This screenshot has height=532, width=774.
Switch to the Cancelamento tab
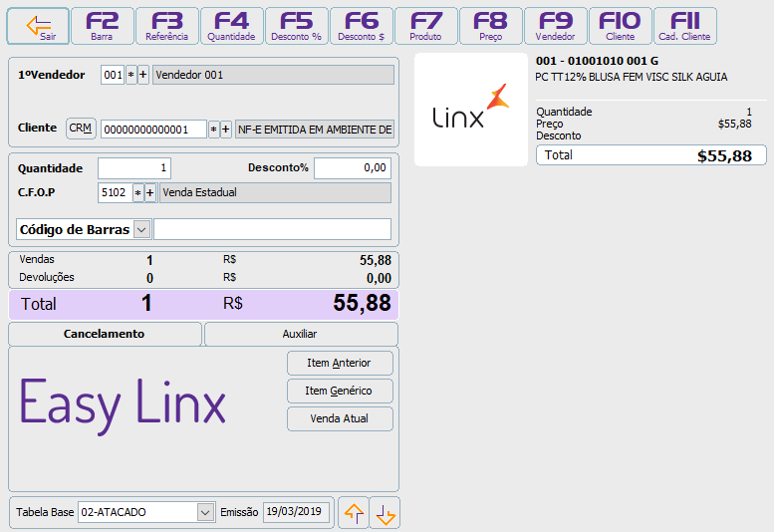105,334
